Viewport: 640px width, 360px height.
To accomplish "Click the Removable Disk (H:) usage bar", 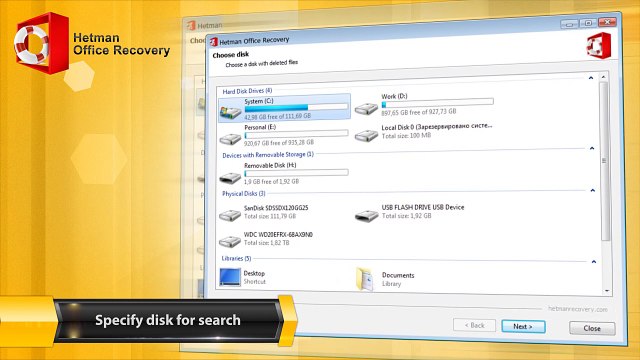I will (296, 173).
